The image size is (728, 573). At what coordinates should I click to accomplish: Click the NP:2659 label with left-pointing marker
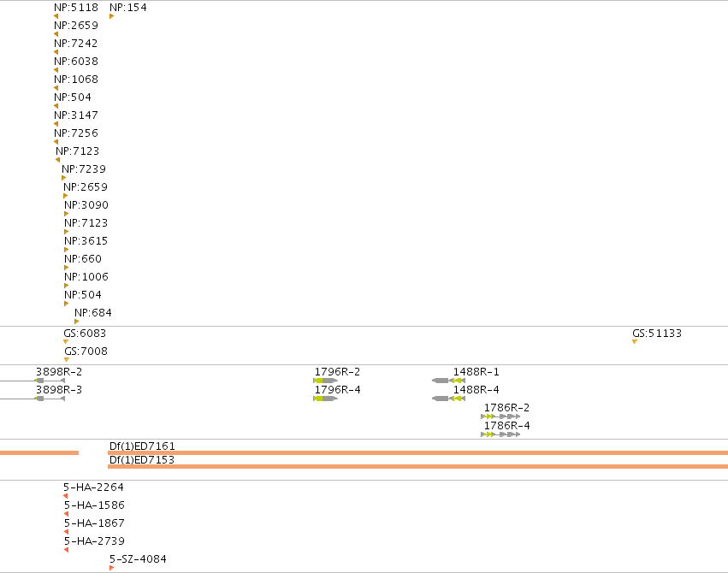[76, 25]
